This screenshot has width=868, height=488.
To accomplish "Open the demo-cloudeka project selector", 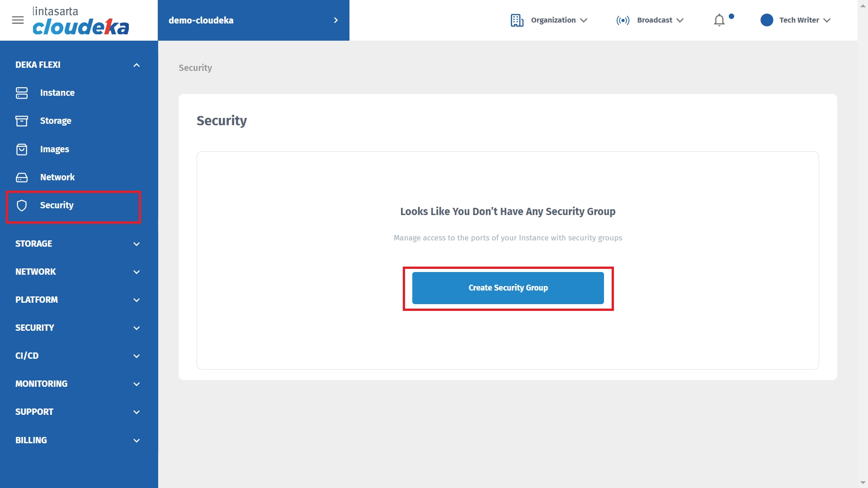I will tap(253, 20).
